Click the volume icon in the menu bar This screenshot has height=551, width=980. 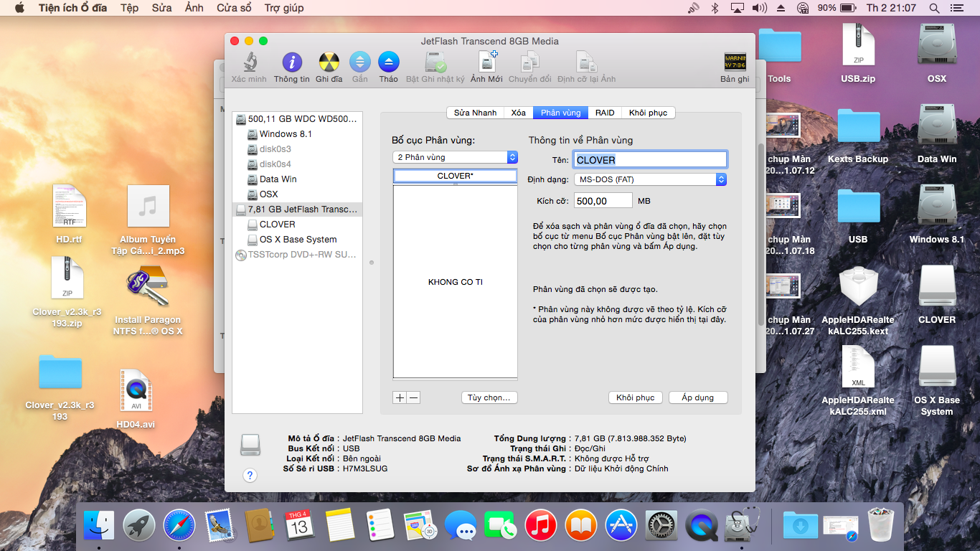point(759,8)
